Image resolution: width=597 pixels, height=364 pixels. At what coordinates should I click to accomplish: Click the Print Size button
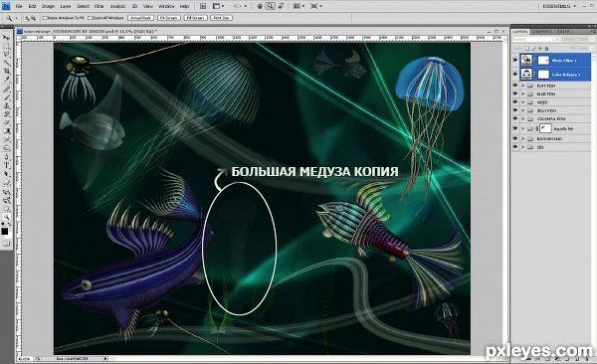(221, 18)
